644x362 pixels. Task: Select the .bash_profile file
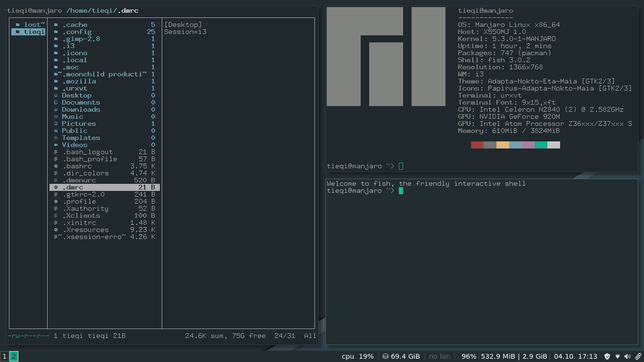pyautogui.click(x=105, y=159)
